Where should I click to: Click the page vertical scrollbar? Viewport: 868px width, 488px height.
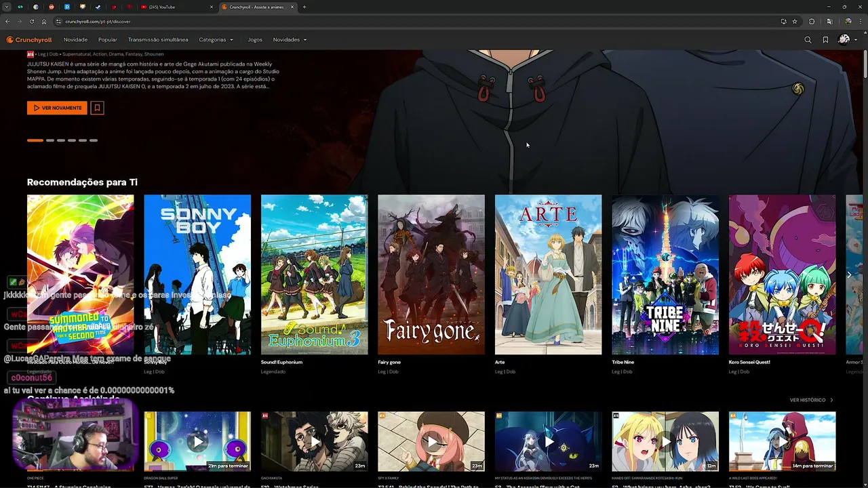(865, 64)
